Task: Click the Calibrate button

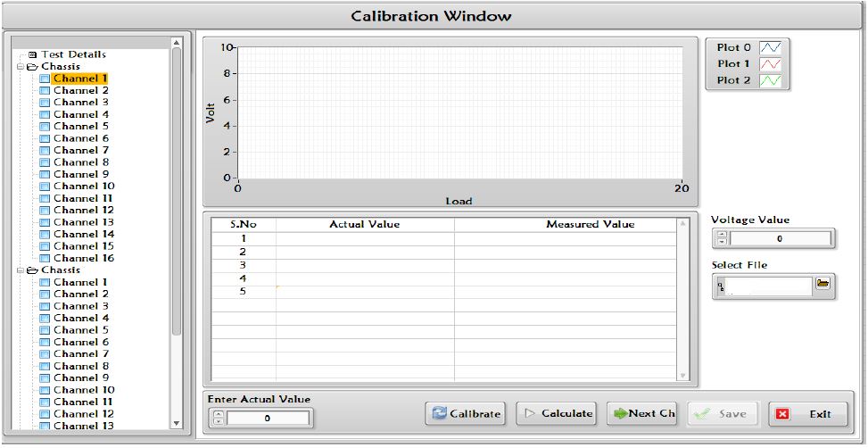Action: tap(467, 414)
